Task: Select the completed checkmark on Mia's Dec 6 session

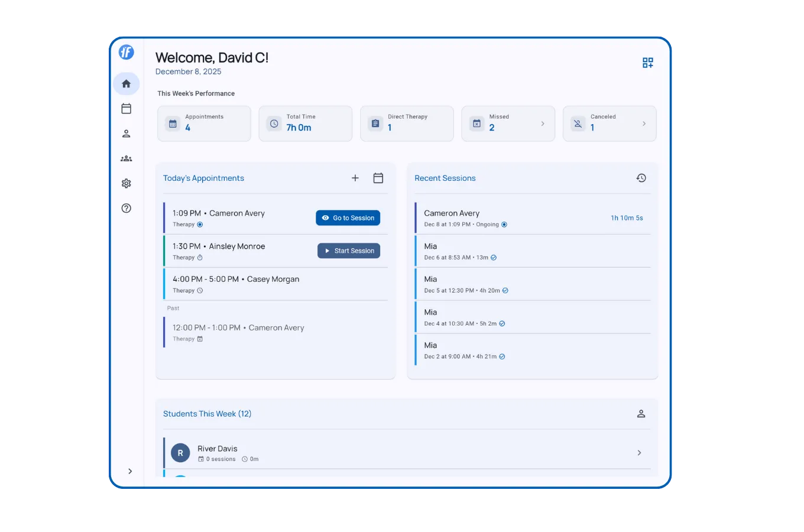Action: tap(494, 257)
